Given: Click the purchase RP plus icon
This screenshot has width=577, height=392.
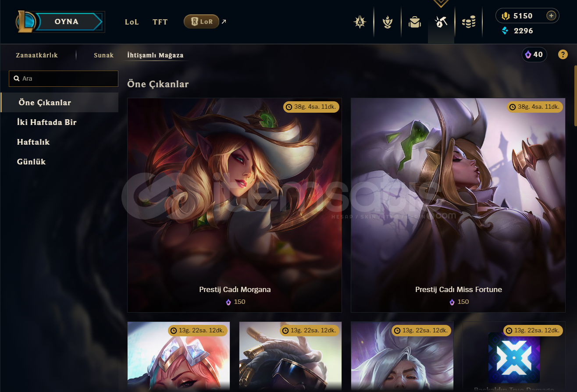Looking at the screenshot, I should click(x=551, y=16).
